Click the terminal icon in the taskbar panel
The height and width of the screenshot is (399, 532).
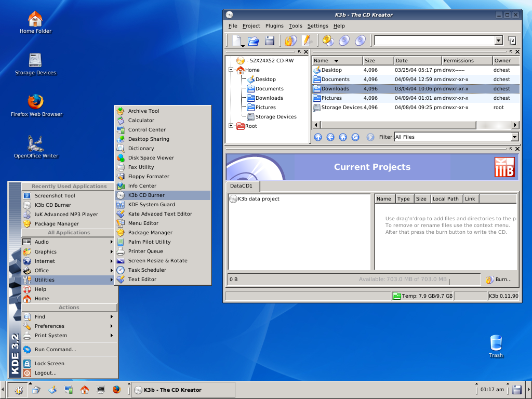pos(100,390)
